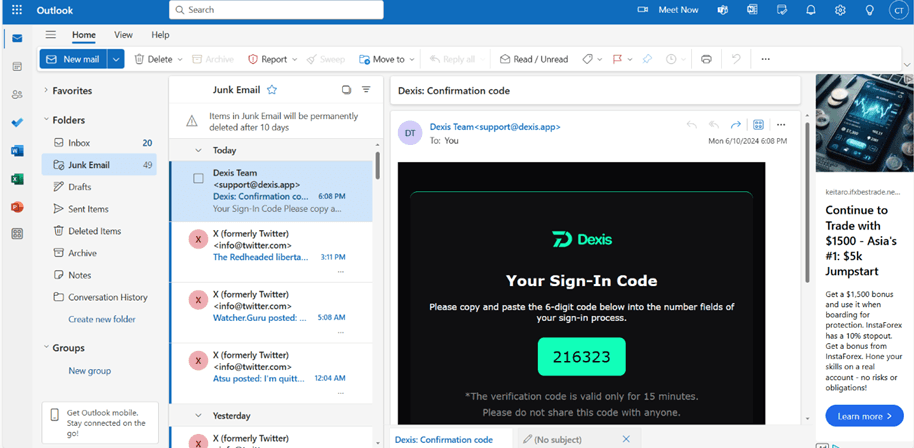914x448 pixels.
Task: Open the app launcher waffle icon
Action: pyautogui.click(x=17, y=10)
